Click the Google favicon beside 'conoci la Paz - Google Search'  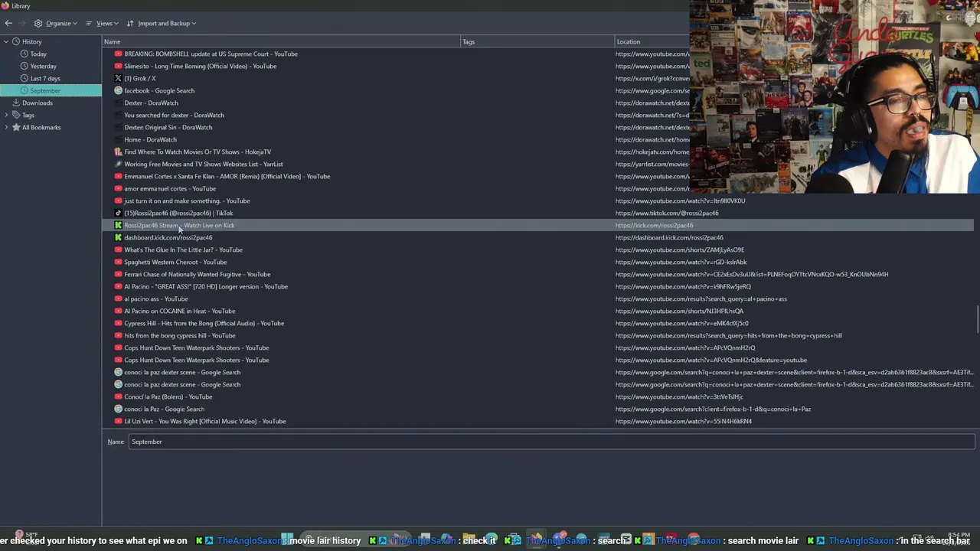(x=118, y=409)
